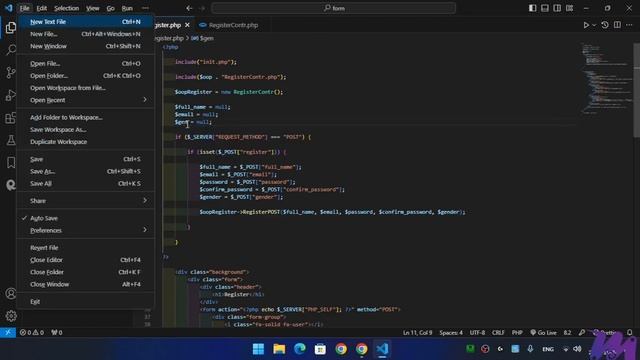Close the Register.php editor tab
The height and width of the screenshot is (360, 640).
pos(187,25)
